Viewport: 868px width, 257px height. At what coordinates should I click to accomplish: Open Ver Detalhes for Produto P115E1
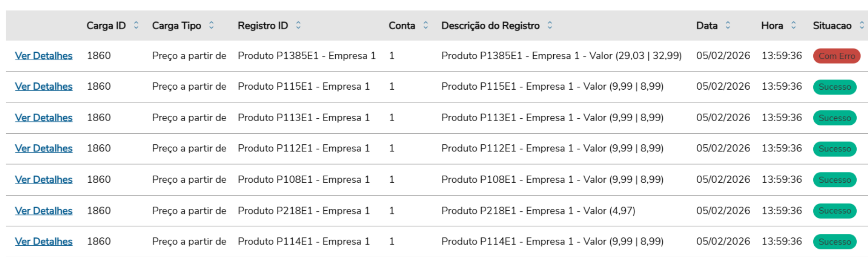[x=43, y=86]
